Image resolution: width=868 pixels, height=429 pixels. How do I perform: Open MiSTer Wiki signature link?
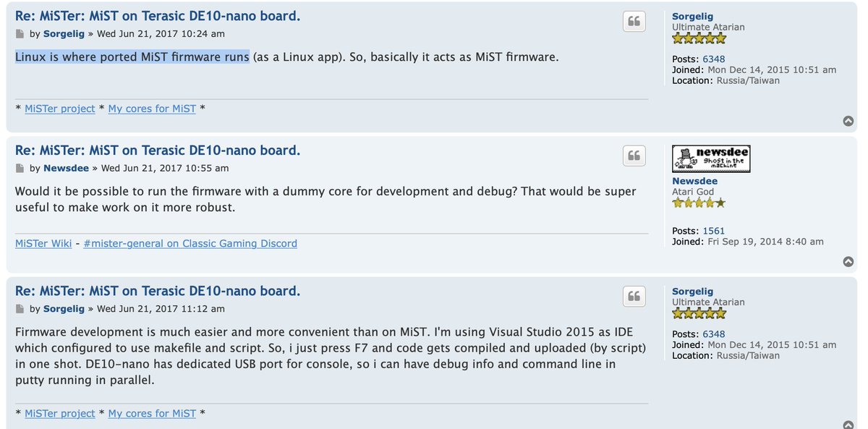click(x=43, y=243)
